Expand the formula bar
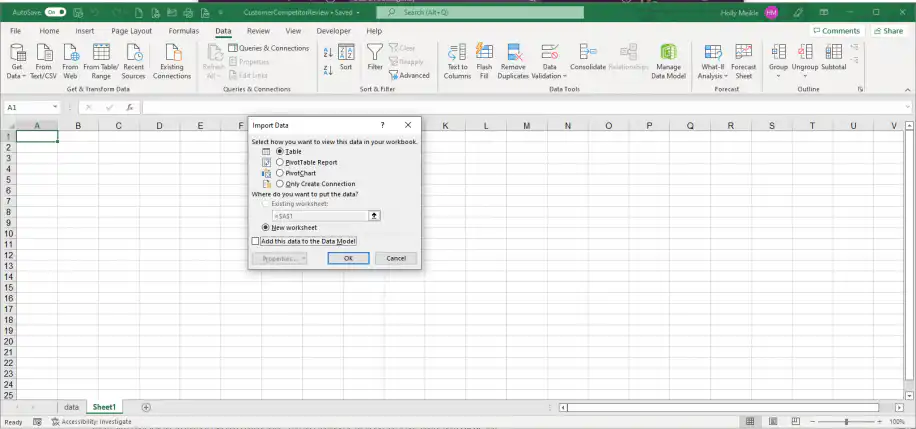Image resolution: width=916 pixels, height=429 pixels. coord(908,108)
